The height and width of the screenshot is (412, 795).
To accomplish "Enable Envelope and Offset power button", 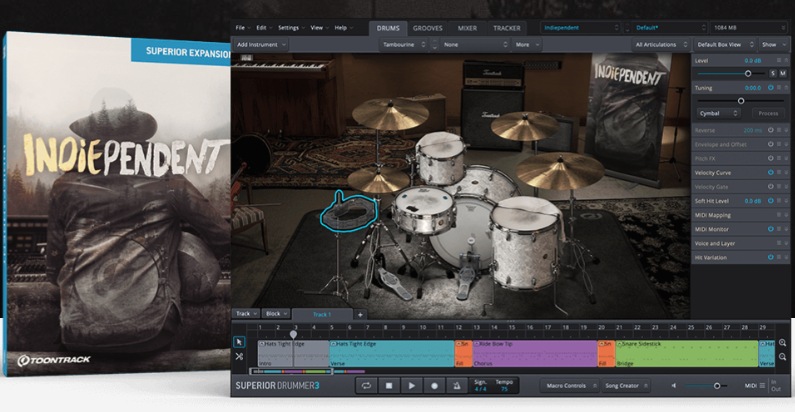I will click(771, 144).
